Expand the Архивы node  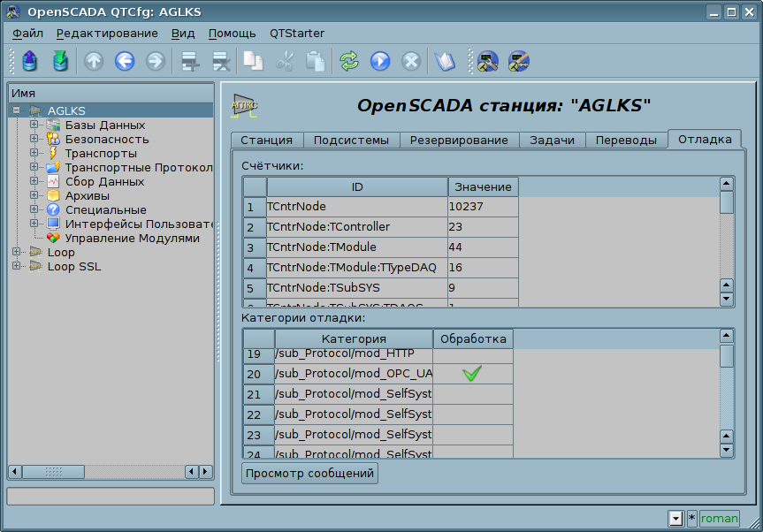34,195
